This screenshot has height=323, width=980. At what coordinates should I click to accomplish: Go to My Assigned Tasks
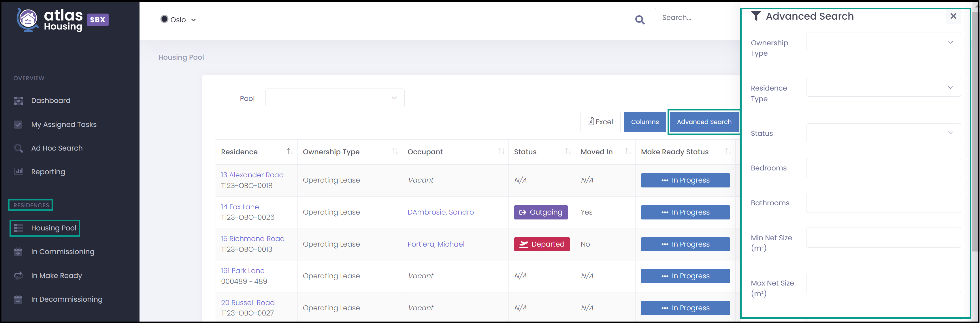point(64,124)
